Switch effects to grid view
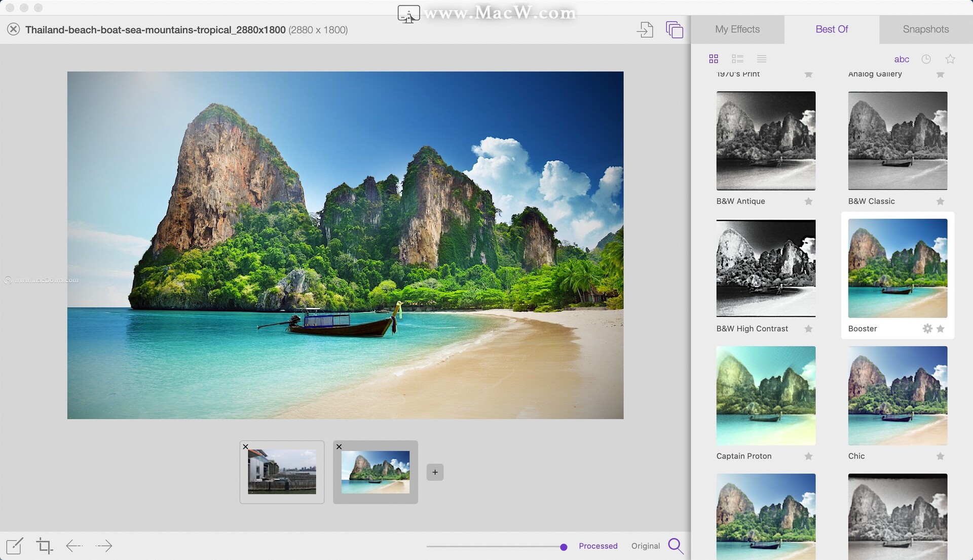Viewport: 973px width, 560px height. click(714, 59)
